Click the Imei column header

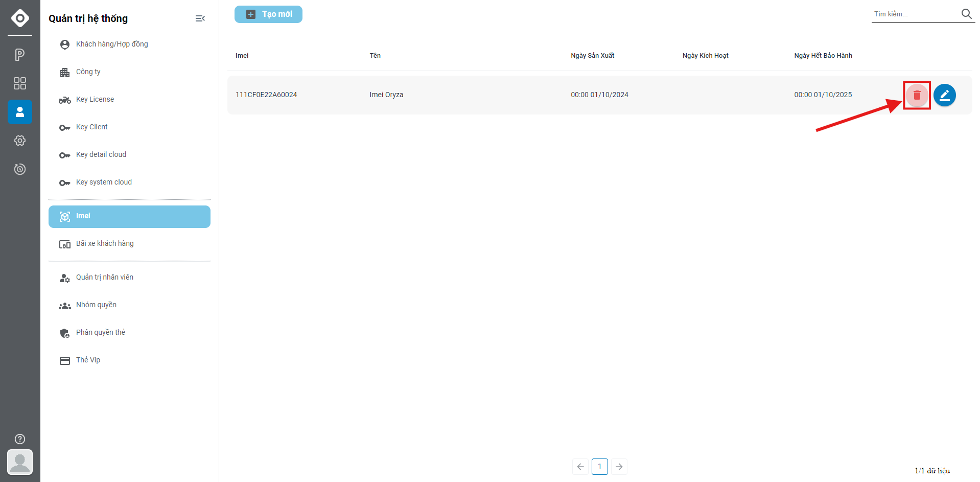pos(242,56)
